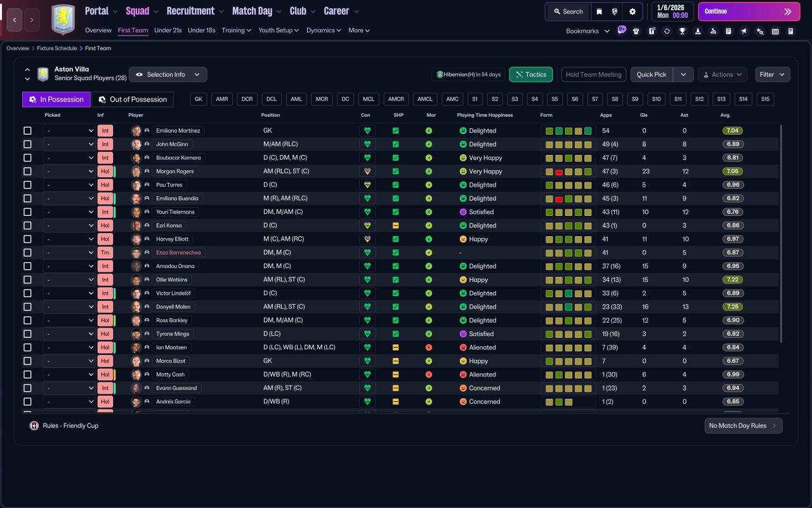
Task: Open the Actions dropdown
Action: (x=723, y=74)
